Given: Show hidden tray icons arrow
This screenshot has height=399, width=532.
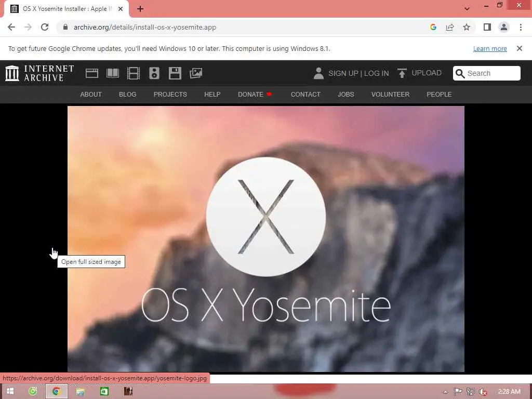Looking at the screenshot, I should [445, 392].
